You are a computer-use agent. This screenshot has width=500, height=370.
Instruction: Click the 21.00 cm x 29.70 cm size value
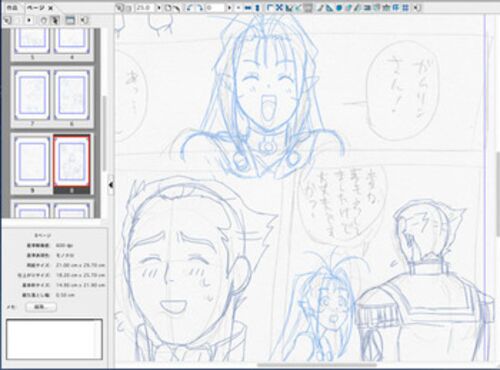click(80, 265)
